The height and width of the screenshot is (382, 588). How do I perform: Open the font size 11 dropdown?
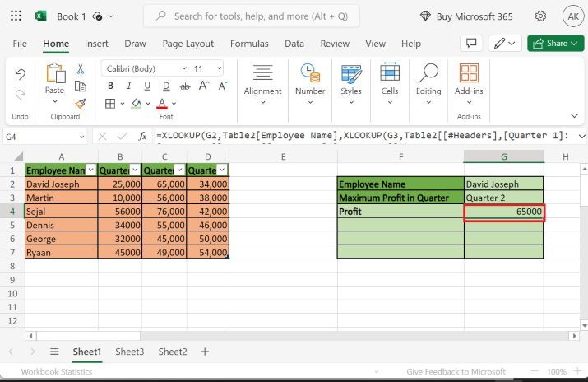pyautogui.click(x=219, y=68)
